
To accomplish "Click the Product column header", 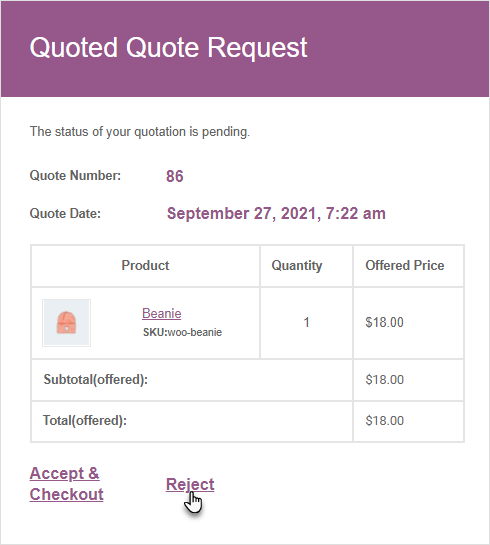I will pos(145,266).
